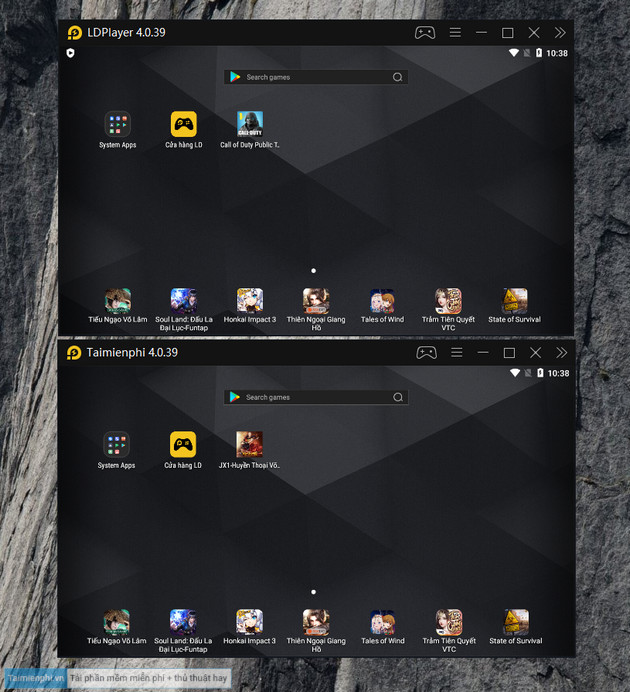Click Google Play logo in LDPlayer search bar
The width and height of the screenshot is (630, 692).
pyautogui.click(x=235, y=77)
